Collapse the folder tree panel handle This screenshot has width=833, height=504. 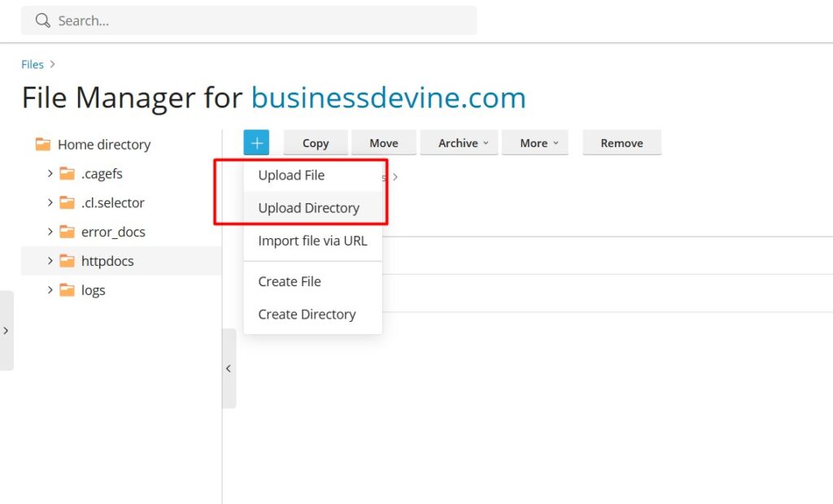coord(229,368)
